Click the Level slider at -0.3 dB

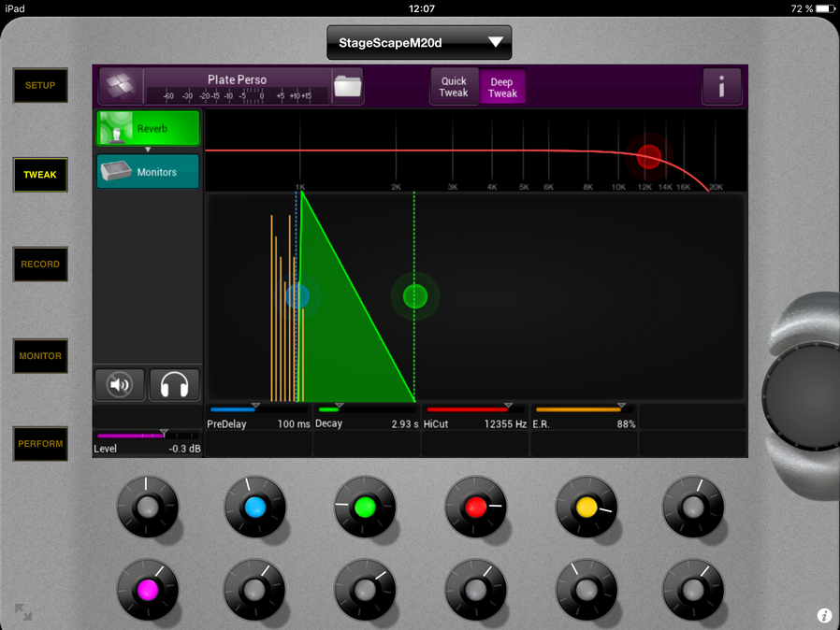[165, 435]
